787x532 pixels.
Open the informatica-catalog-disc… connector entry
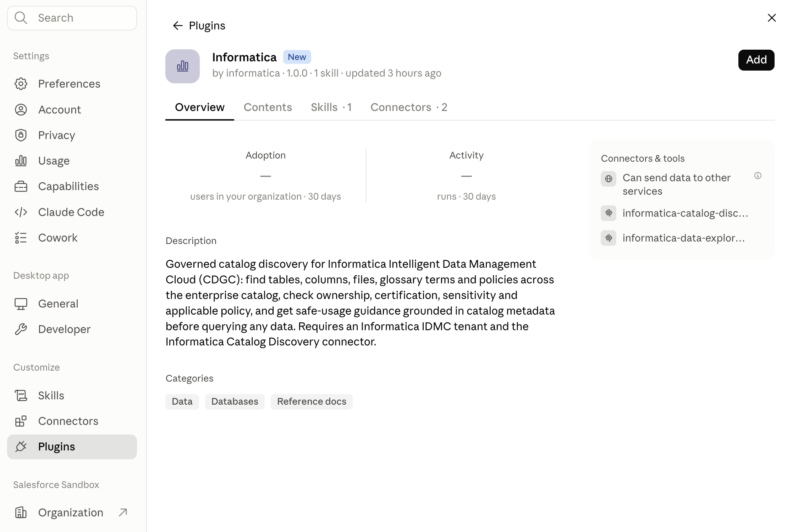(x=681, y=213)
